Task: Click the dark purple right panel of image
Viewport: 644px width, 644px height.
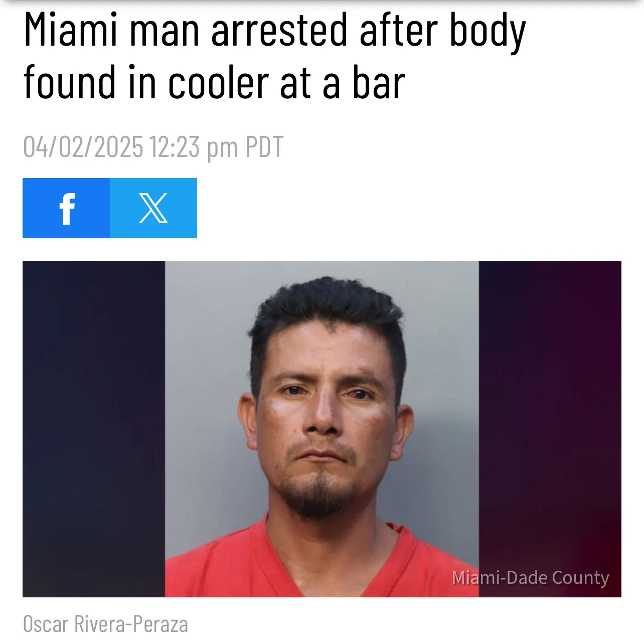Action: coord(550,411)
